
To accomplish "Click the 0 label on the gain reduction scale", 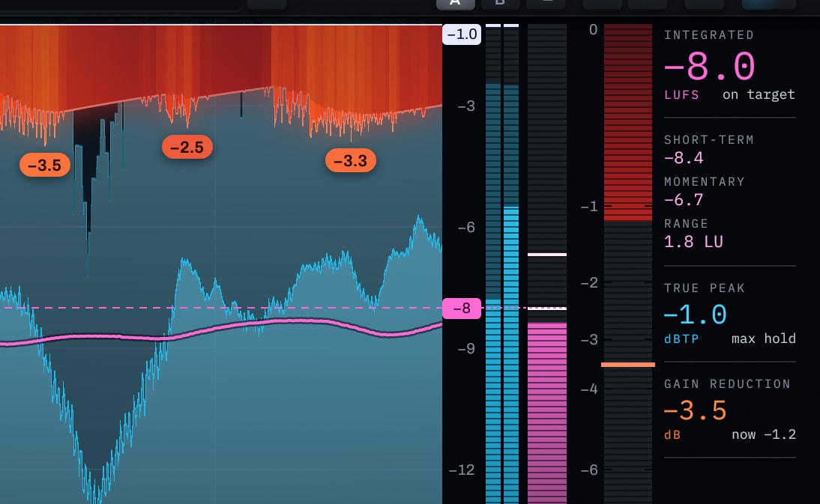I will pyautogui.click(x=593, y=30).
